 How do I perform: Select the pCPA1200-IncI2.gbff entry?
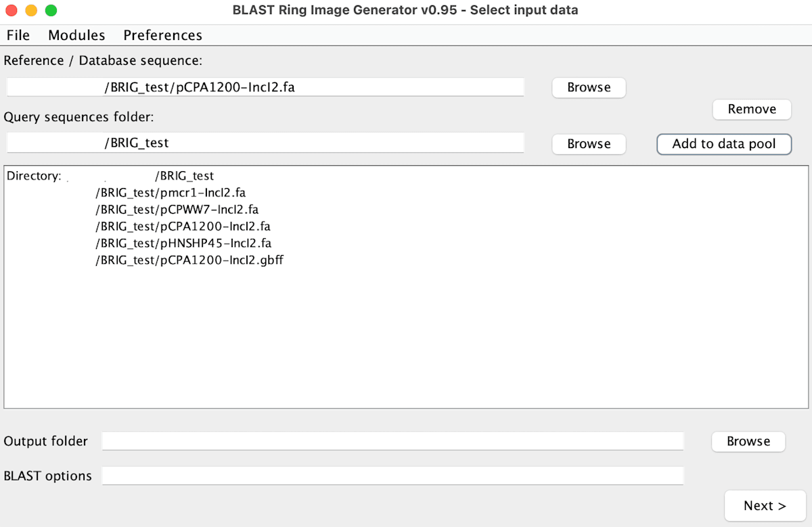tap(189, 260)
